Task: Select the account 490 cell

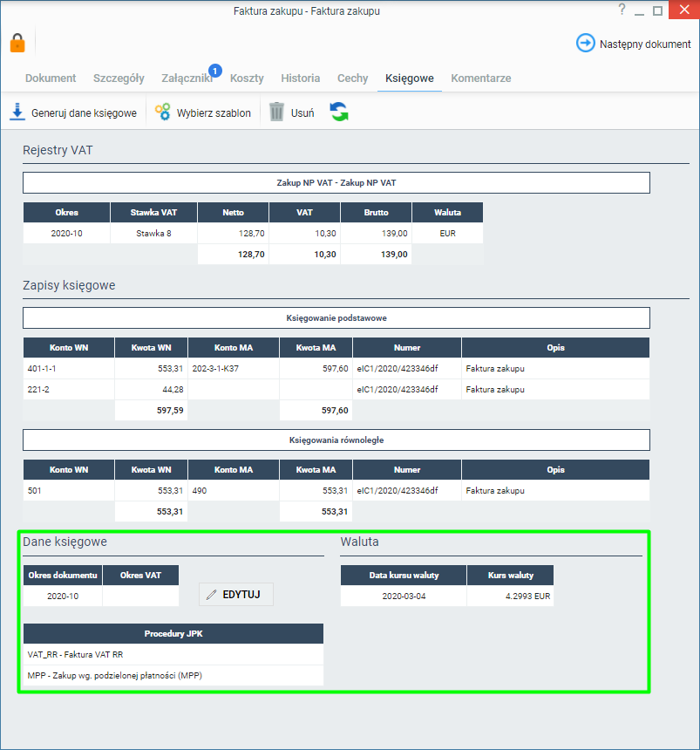Action: [234, 491]
